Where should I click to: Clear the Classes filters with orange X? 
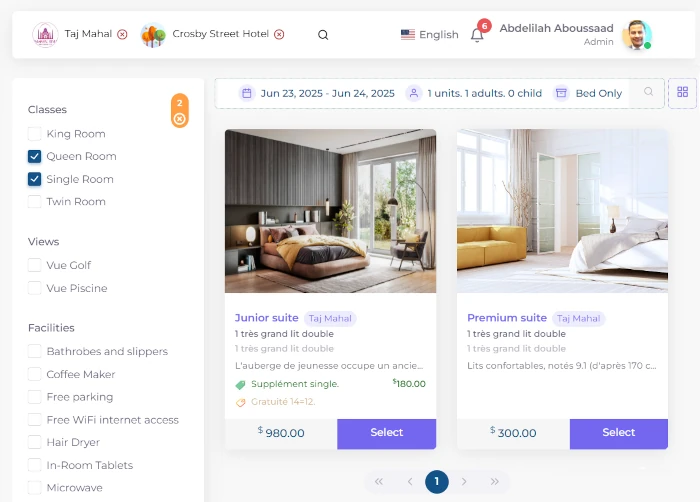coord(179,119)
